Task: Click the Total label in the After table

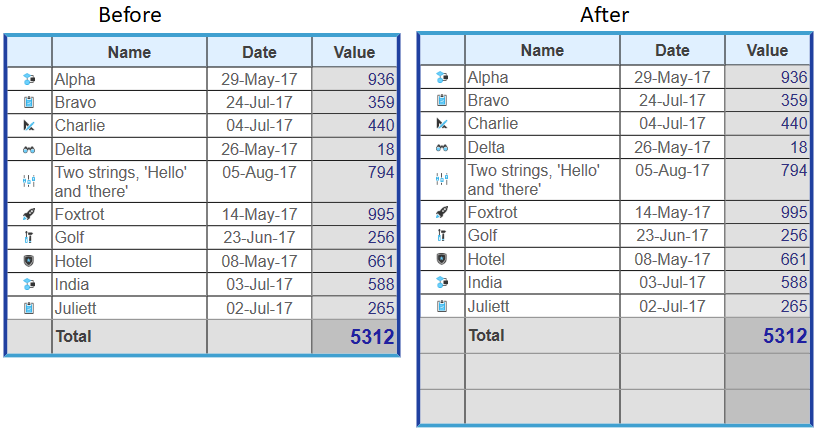Action: [486, 336]
